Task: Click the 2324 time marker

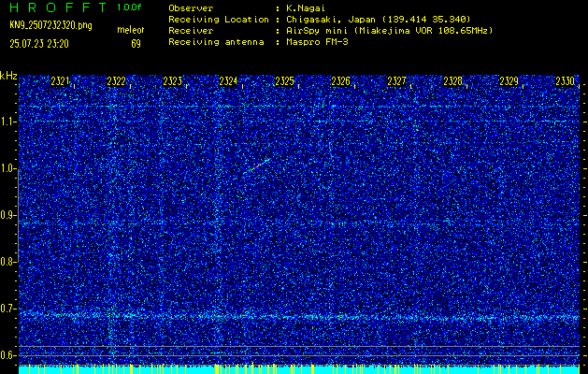Action: (228, 81)
